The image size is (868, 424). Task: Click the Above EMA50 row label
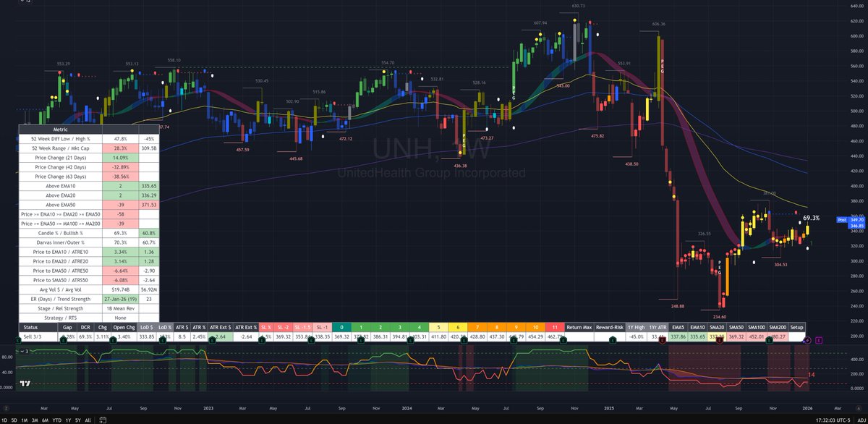tap(60, 206)
